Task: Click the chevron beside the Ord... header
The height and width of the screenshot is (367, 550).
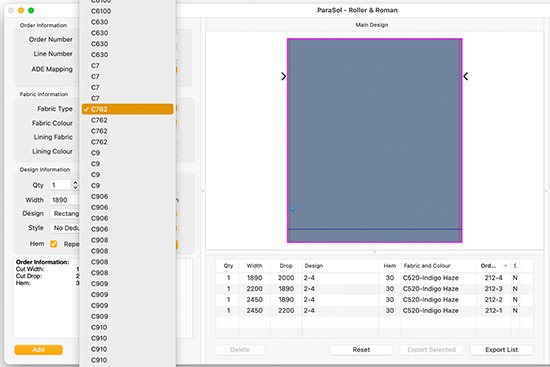Action: [x=505, y=266]
